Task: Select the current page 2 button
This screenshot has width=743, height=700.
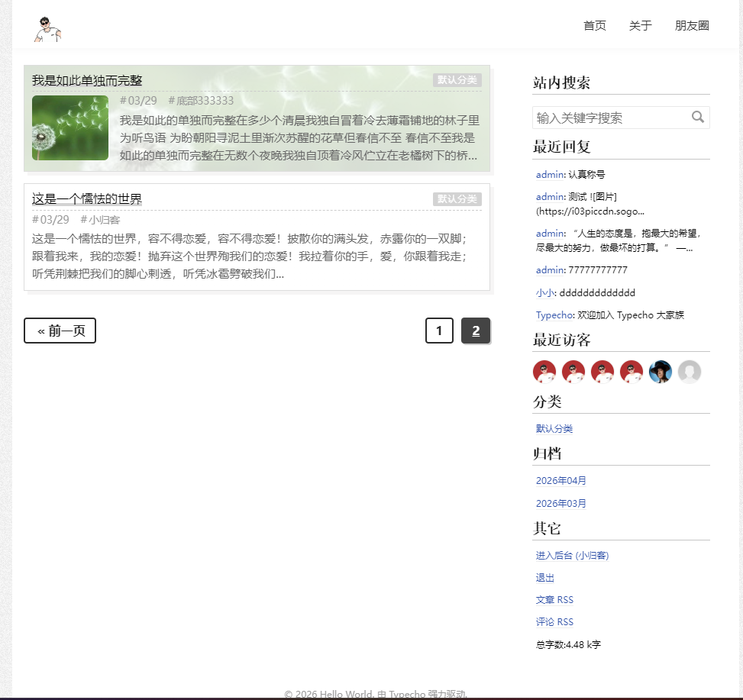Action: [x=476, y=331]
